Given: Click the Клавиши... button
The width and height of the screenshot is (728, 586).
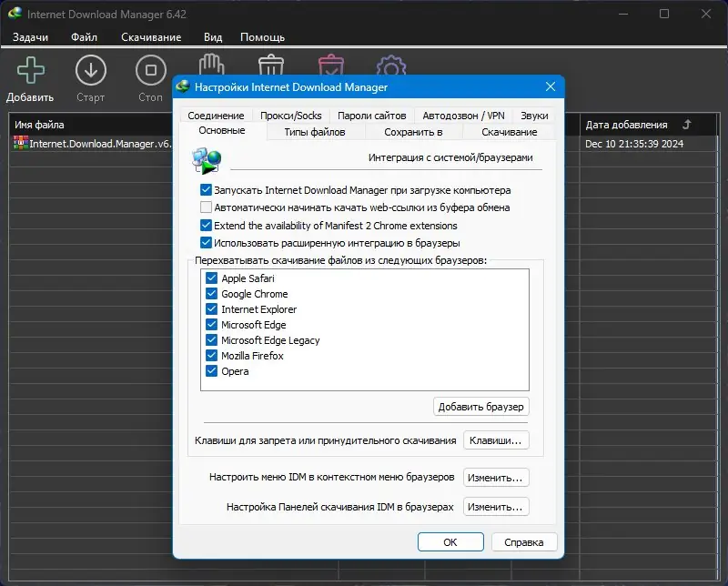Looking at the screenshot, I should (x=496, y=440).
